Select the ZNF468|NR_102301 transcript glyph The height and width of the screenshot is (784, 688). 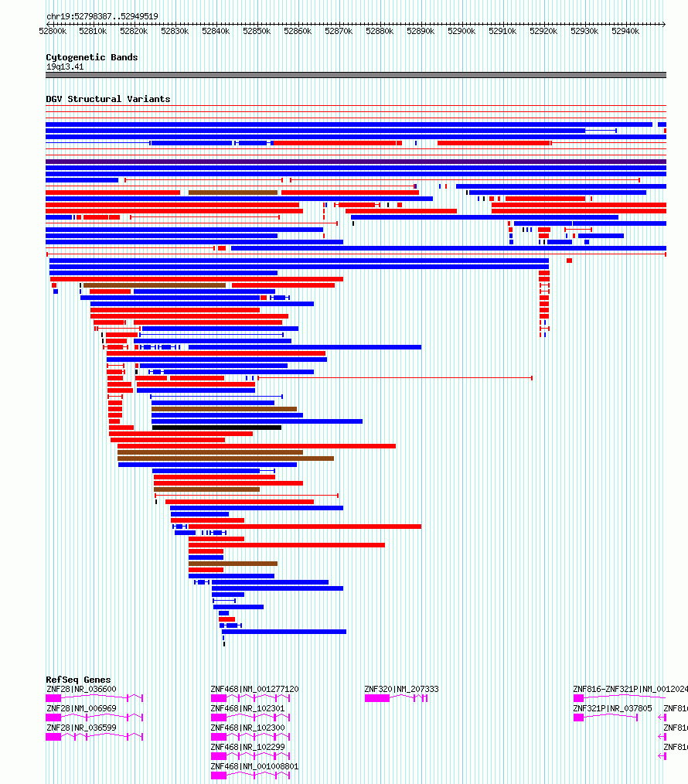point(250,718)
